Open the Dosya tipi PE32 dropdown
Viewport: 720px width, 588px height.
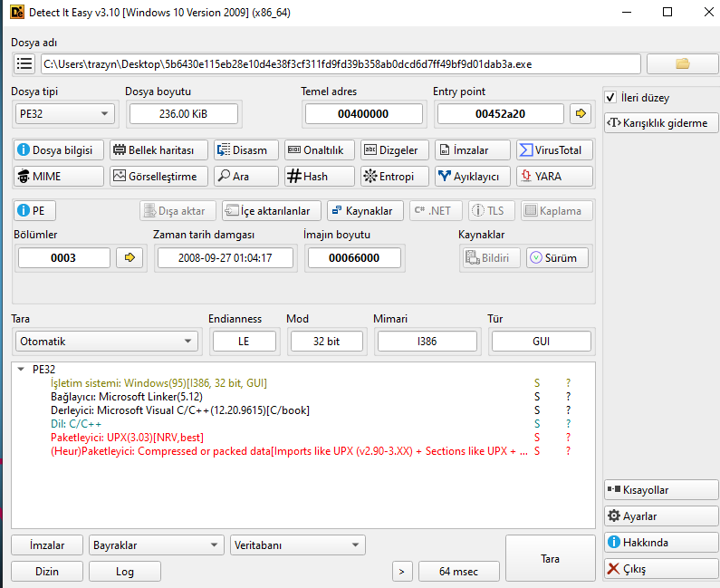point(65,114)
